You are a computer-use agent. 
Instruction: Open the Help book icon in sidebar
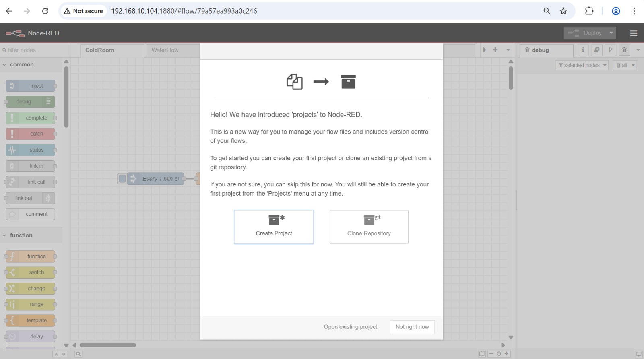point(597,50)
